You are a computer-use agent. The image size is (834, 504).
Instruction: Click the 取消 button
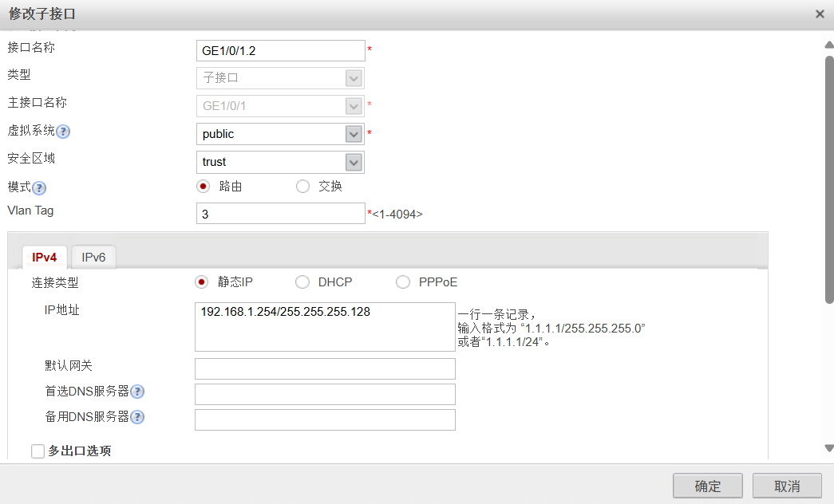[787, 486]
